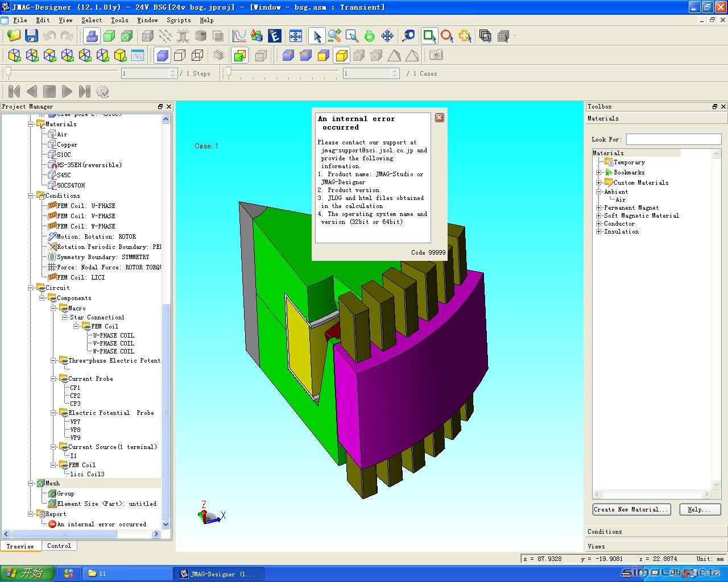Toggle solid shaded cube display mode
The height and width of the screenshot is (582, 728).
(162, 55)
